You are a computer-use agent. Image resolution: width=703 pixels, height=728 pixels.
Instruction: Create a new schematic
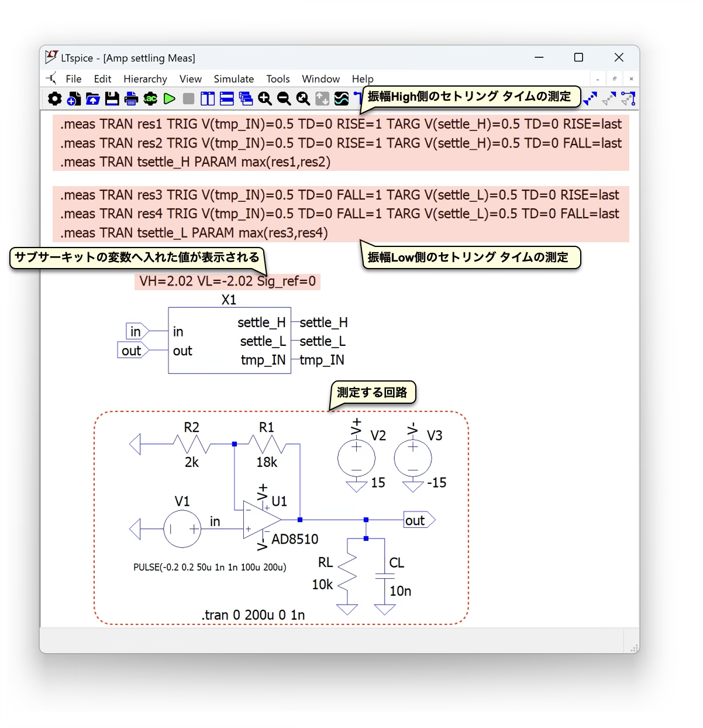[x=74, y=99]
